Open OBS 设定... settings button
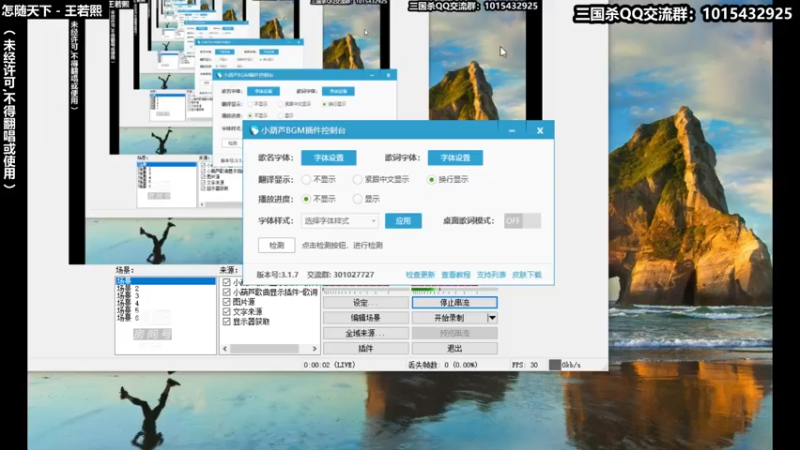Viewport: 800px width, 450px height. click(365, 303)
